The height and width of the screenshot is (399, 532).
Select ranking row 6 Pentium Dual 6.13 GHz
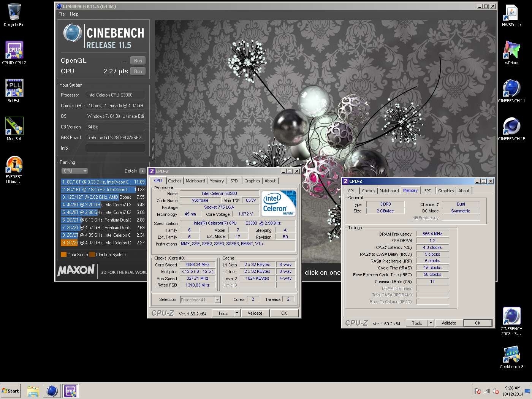coord(103,220)
